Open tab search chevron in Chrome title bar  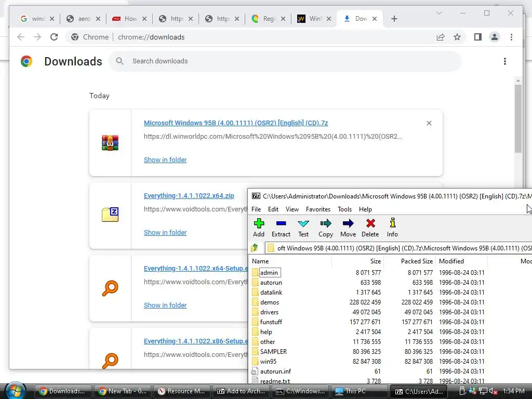438,13
